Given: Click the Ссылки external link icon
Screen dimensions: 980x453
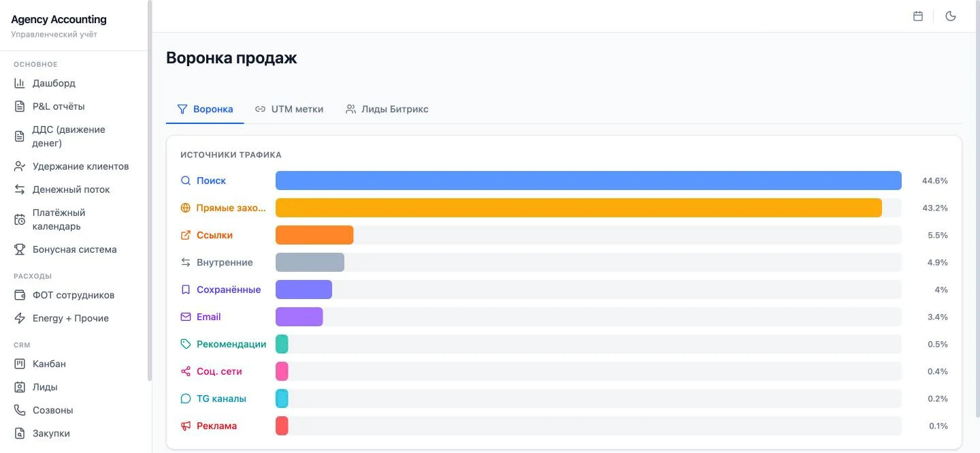Looking at the screenshot, I should 186,235.
